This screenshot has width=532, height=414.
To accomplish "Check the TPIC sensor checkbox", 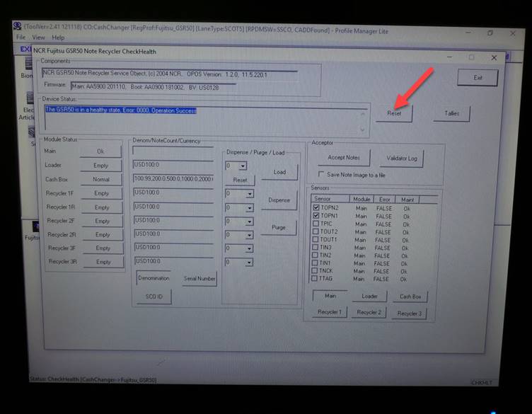I will point(316,224).
